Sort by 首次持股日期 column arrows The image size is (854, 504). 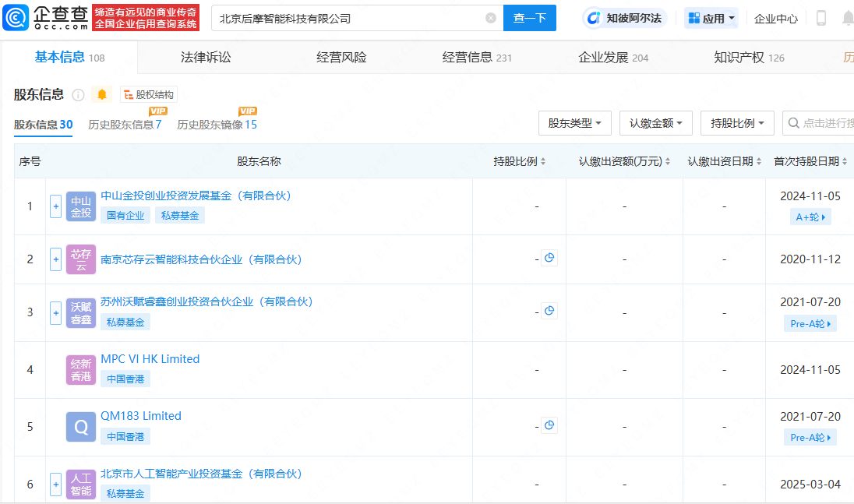click(844, 162)
